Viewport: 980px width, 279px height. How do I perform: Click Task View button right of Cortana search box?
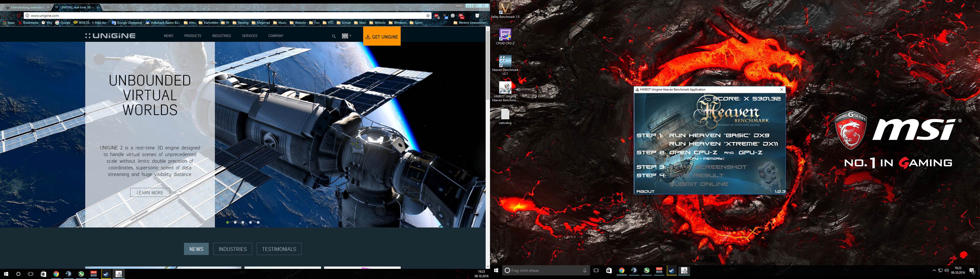pos(596,270)
